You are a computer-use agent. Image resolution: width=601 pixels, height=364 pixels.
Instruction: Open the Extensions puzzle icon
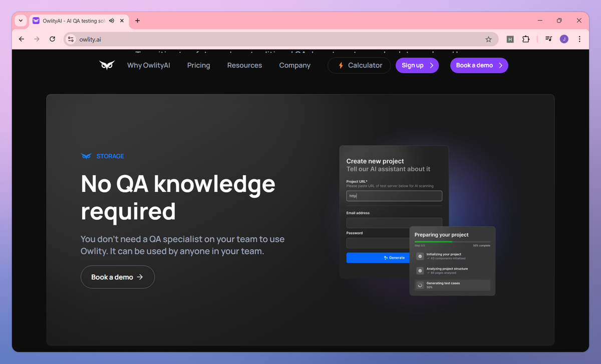pos(526,39)
